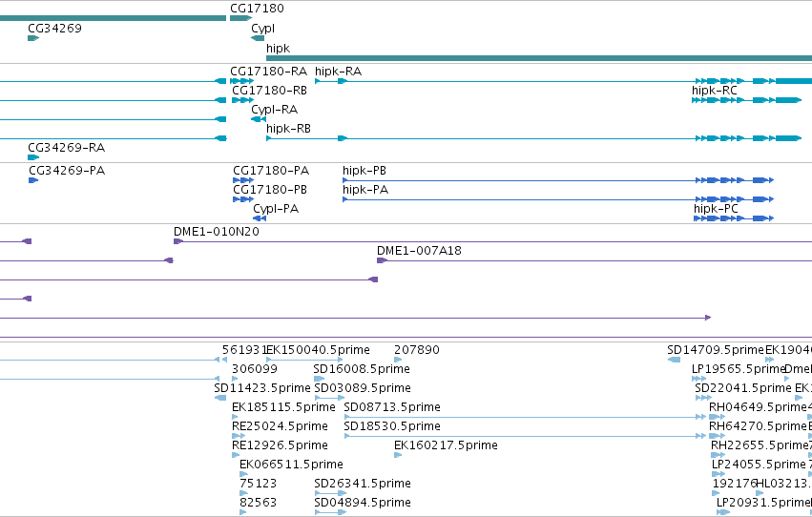Open the RE25024.5prime EST label
812x517 pixels.
[280, 427]
